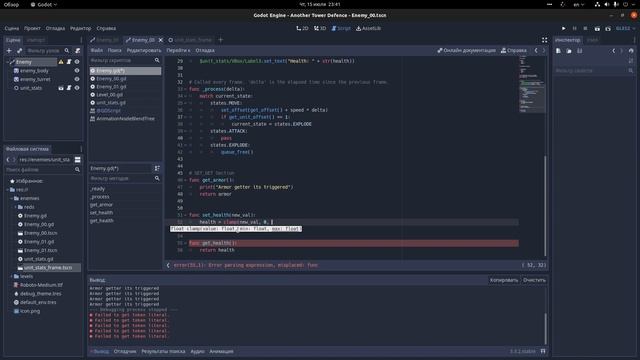Go to previous script history arrow

536,51
